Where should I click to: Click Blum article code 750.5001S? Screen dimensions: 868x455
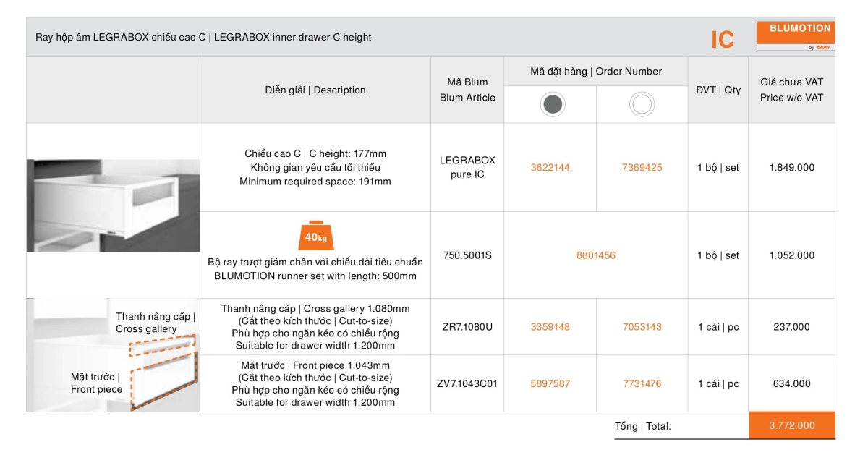click(x=467, y=255)
